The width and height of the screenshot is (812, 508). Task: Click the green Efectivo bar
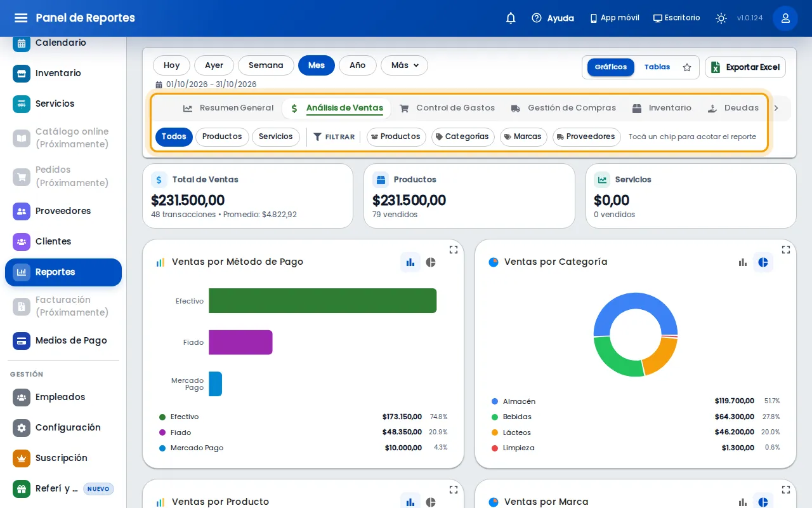pyautogui.click(x=322, y=301)
